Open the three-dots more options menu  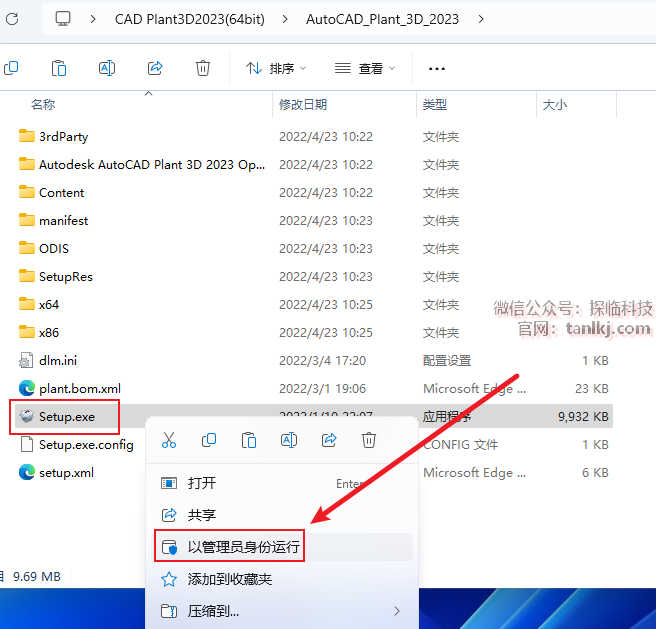437,69
